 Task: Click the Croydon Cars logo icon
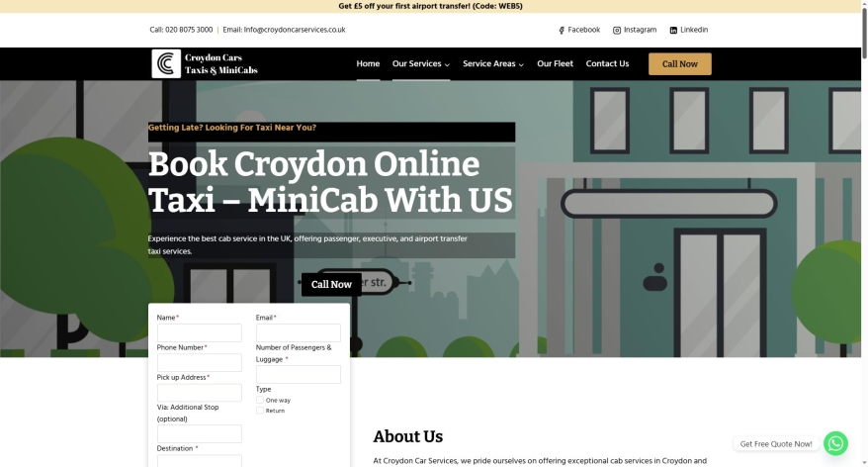coord(166,63)
